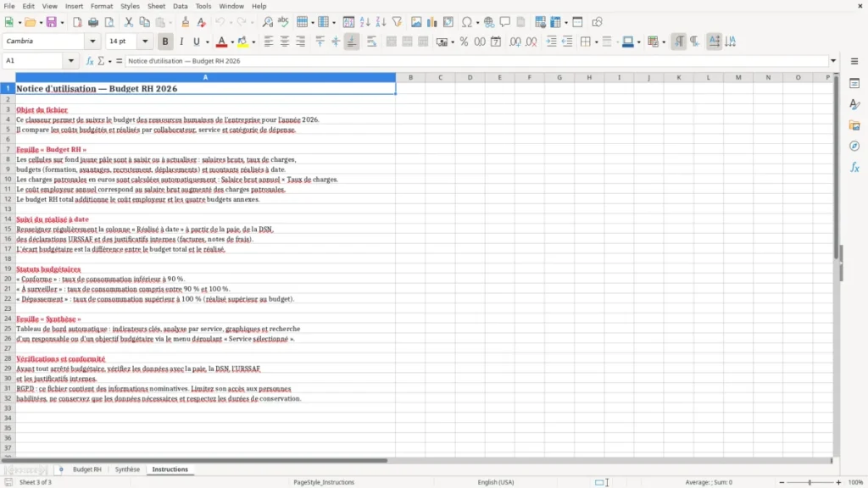The width and height of the screenshot is (868, 488).
Task: Toggle Italic formatting
Action: [181, 42]
